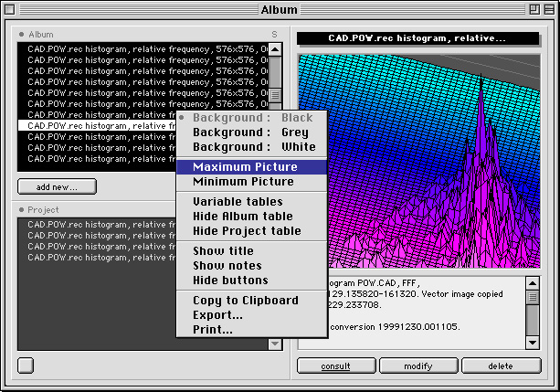Select Copy to Clipboard menu entry
This screenshot has width=560, height=392.
245,301
